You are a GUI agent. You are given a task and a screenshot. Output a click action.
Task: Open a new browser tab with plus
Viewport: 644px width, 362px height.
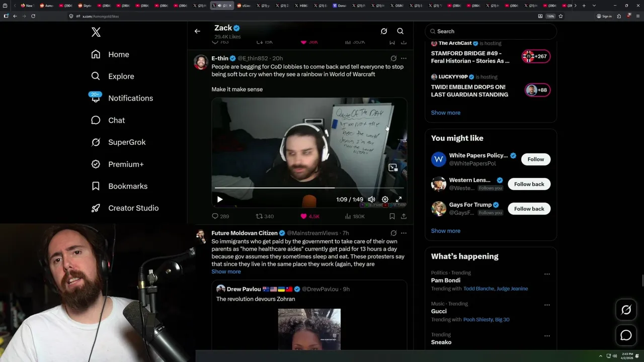point(584,6)
